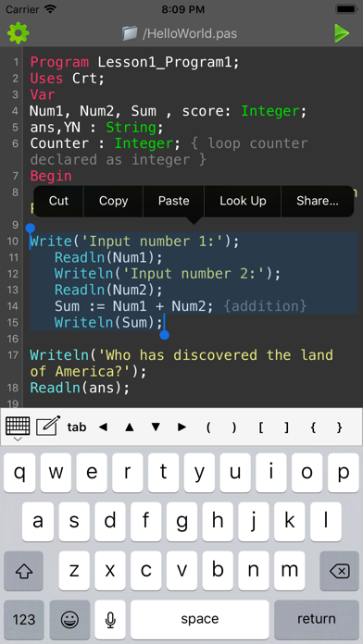Viewport: 363px width, 644px height.
Task: Tap Paste in the popup menu
Action: 173,201
